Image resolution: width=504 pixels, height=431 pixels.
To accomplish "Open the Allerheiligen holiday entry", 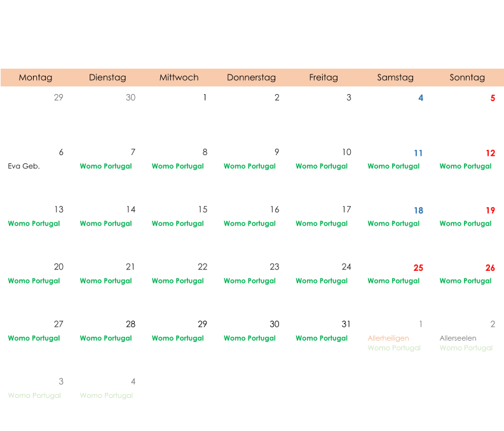I will click(x=388, y=338).
